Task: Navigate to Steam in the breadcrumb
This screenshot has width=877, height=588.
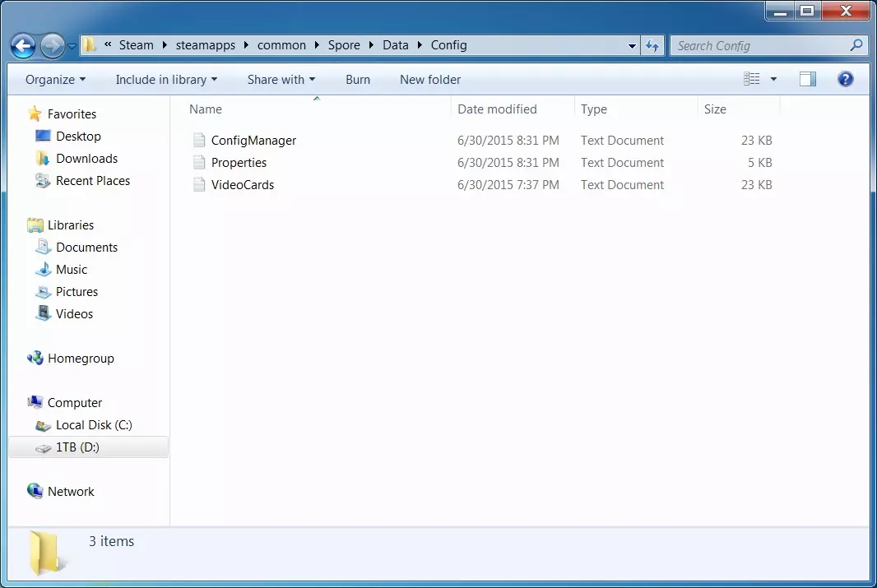Action: point(136,45)
